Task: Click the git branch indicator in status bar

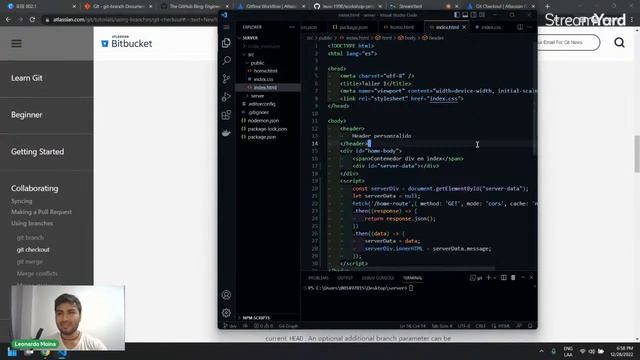Action: (231, 326)
